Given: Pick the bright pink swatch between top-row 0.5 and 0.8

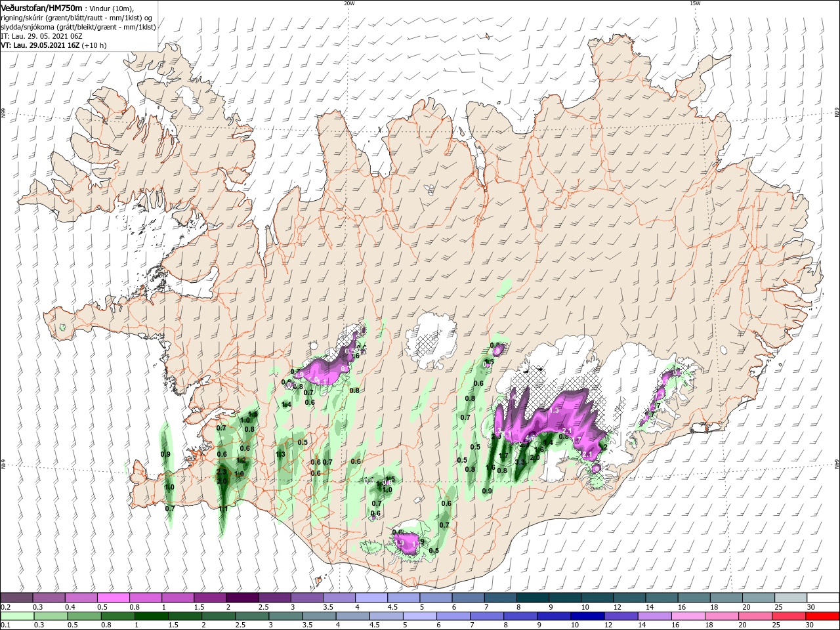Looking at the screenshot, I should pyautogui.click(x=114, y=598).
